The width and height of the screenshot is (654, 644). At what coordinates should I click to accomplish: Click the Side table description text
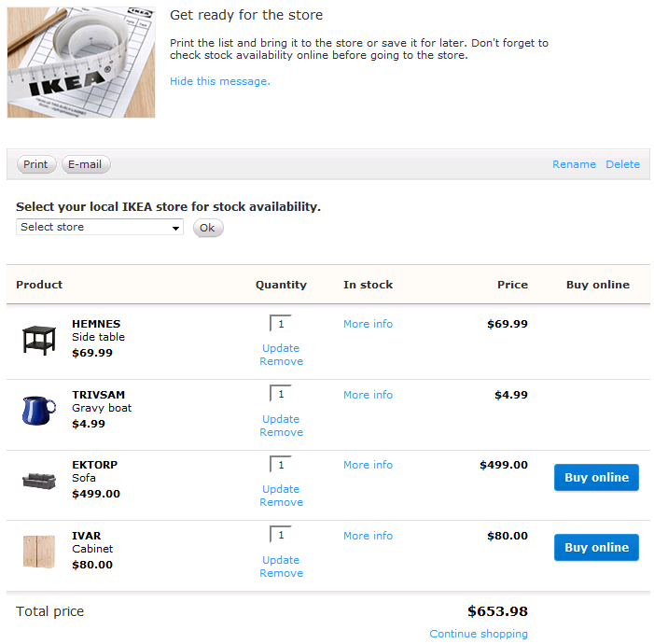tap(99, 337)
